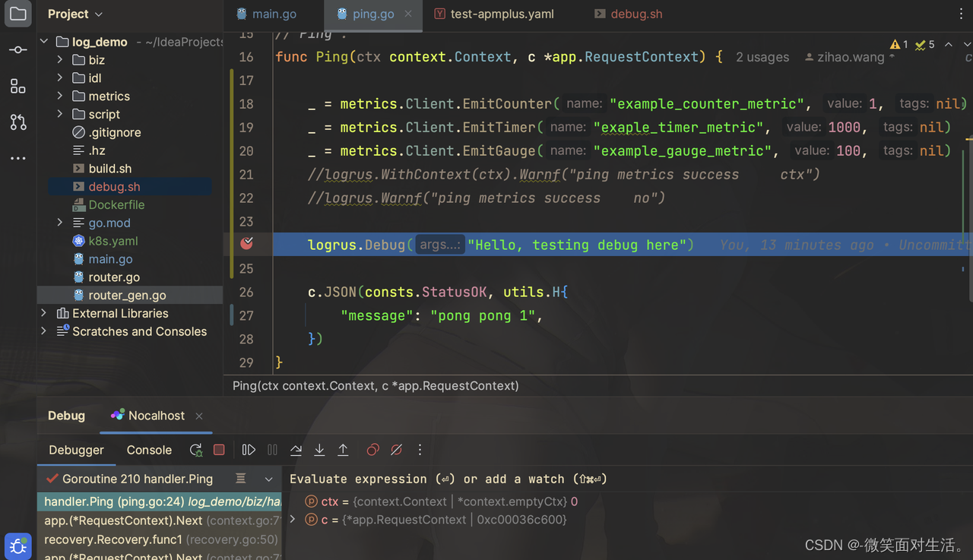The image size is (973, 560).
Task: Expand the go.mod node
Action: (60, 223)
